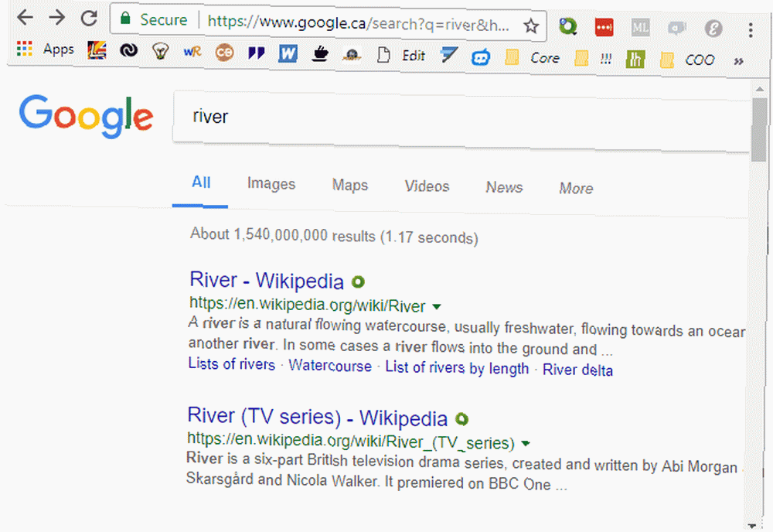
Task: Open the Lists of rivers sublink
Action: point(232,364)
